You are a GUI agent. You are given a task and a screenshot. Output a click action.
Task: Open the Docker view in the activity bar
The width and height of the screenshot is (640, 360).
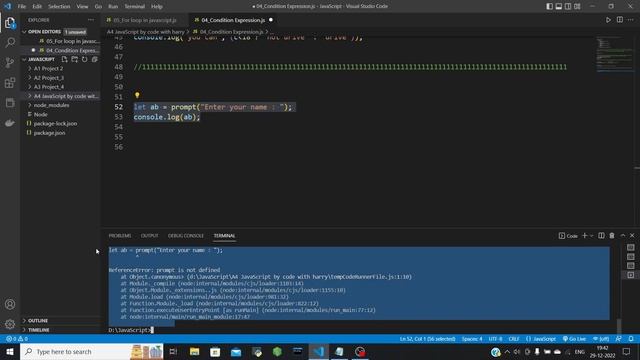coord(10,123)
